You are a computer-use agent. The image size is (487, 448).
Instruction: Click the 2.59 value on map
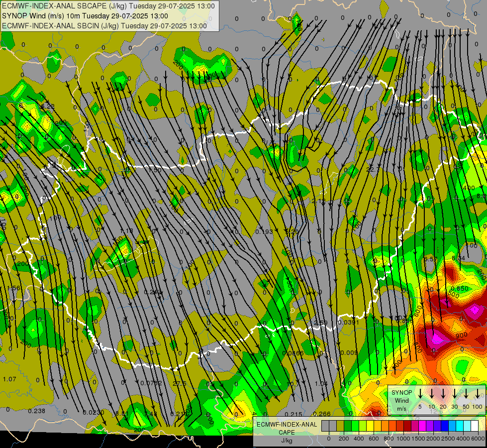tap(320, 323)
